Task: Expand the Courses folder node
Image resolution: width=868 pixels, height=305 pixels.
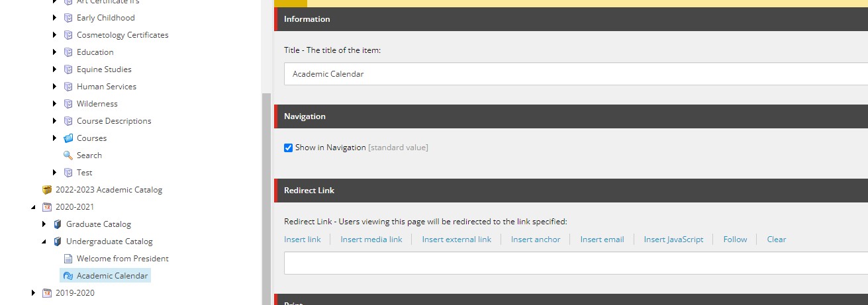Action: tap(55, 138)
